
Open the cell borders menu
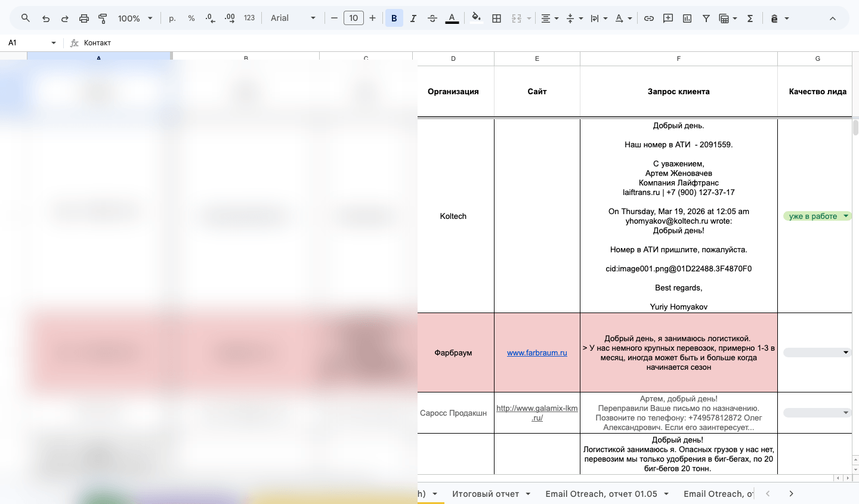(496, 18)
